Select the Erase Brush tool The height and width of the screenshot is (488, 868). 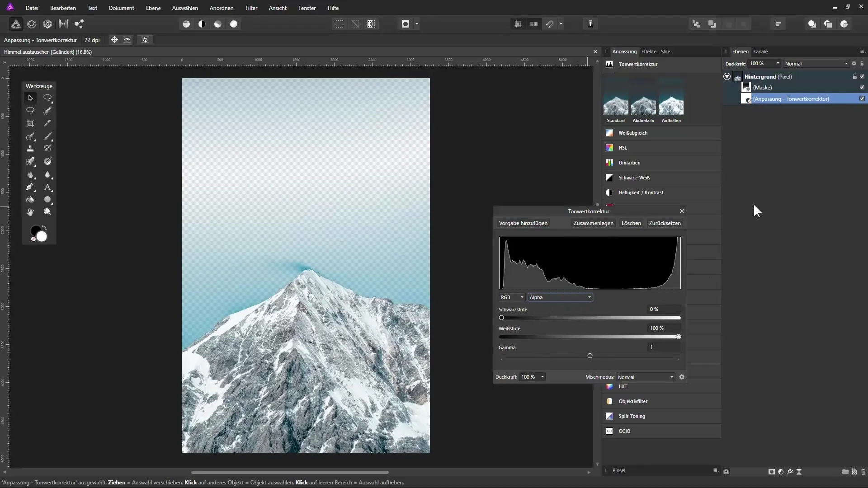click(30, 161)
